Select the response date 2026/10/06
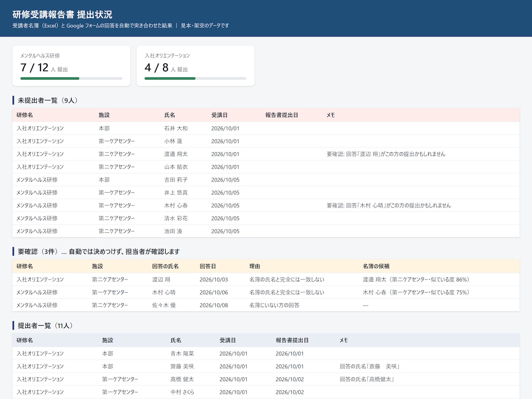This screenshot has width=532, height=399. [214, 293]
